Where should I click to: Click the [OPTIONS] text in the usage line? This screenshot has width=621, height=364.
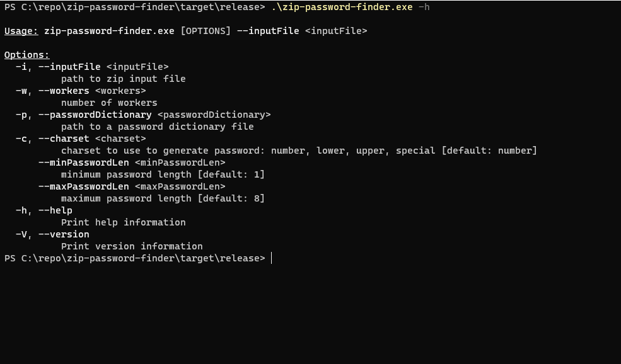206,31
